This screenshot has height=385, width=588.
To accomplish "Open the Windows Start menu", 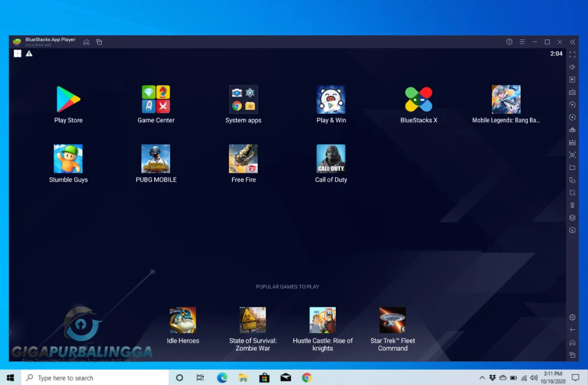I will (x=10, y=377).
